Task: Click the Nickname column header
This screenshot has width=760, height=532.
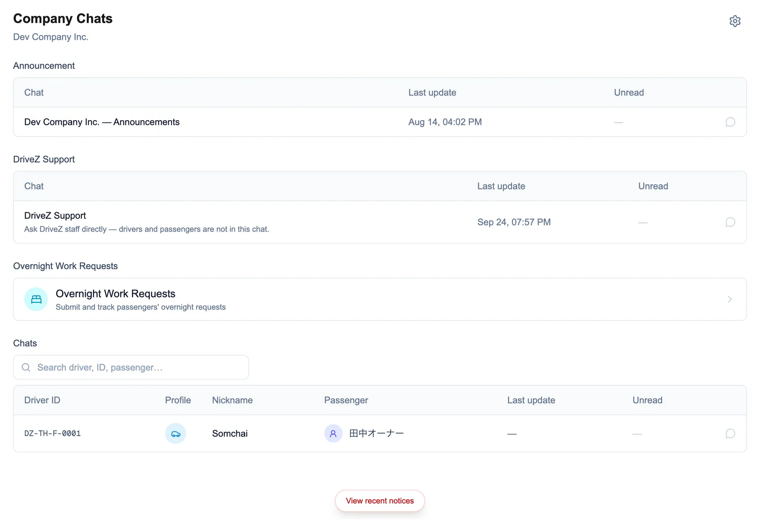Action: tap(232, 400)
